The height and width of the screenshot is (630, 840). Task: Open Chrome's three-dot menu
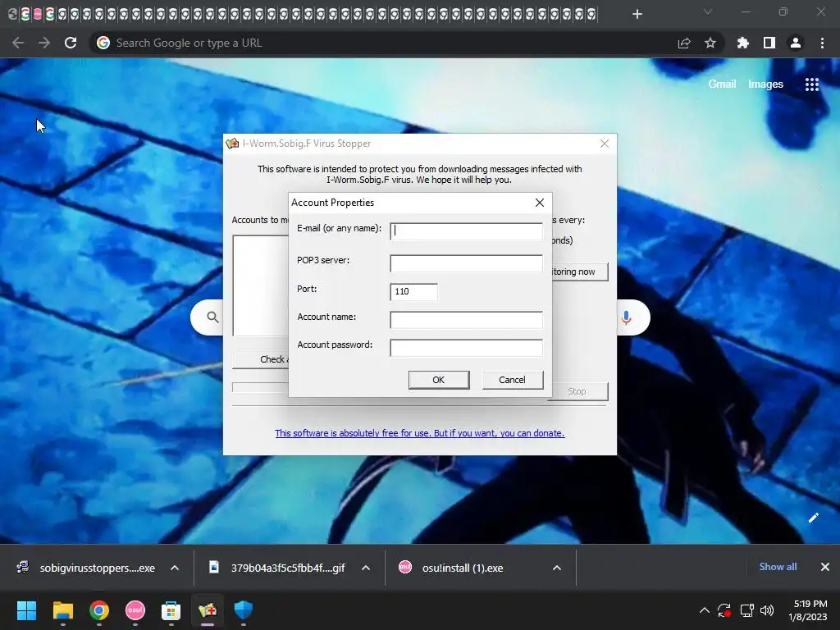pos(822,43)
